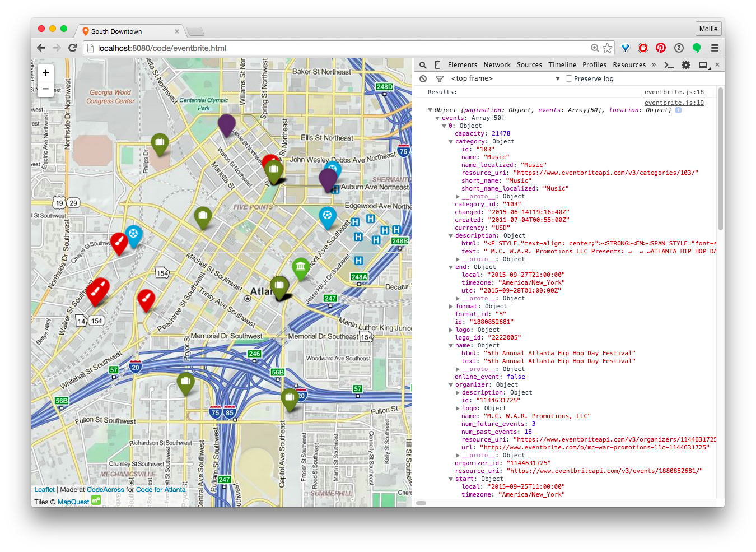Enable the Preserve log checkbox
This screenshot has width=756, height=552.
coord(569,79)
